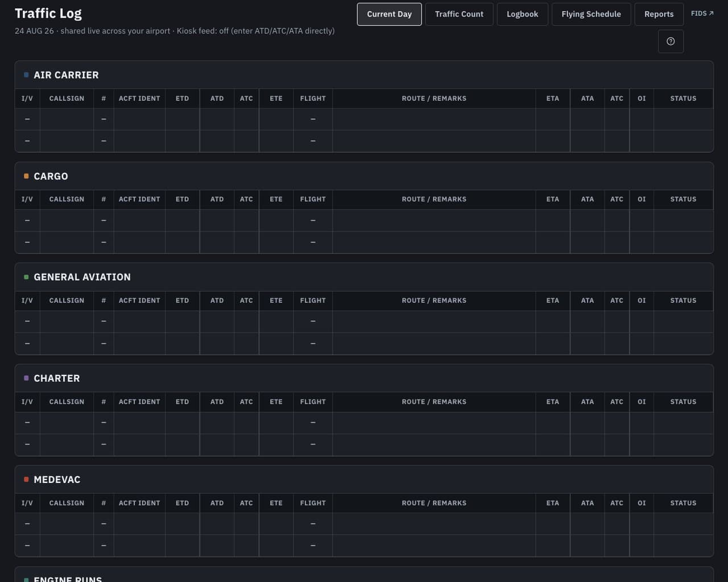
Task: Click the CHARTER section heading
Action: 56,378
